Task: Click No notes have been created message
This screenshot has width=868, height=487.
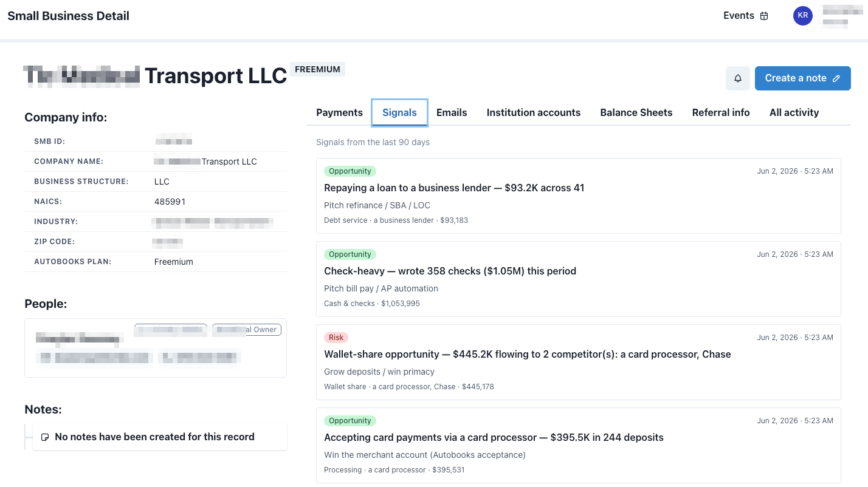Action: (154, 437)
